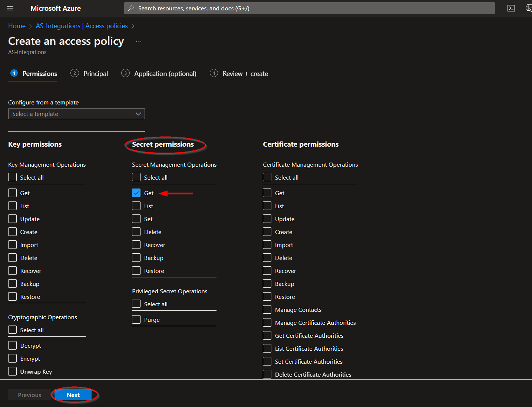Image resolution: width=532 pixels, height=407 pixels.
Task: Open AS-Integrations Access policies breadcrumb
Action: (82, 26)
